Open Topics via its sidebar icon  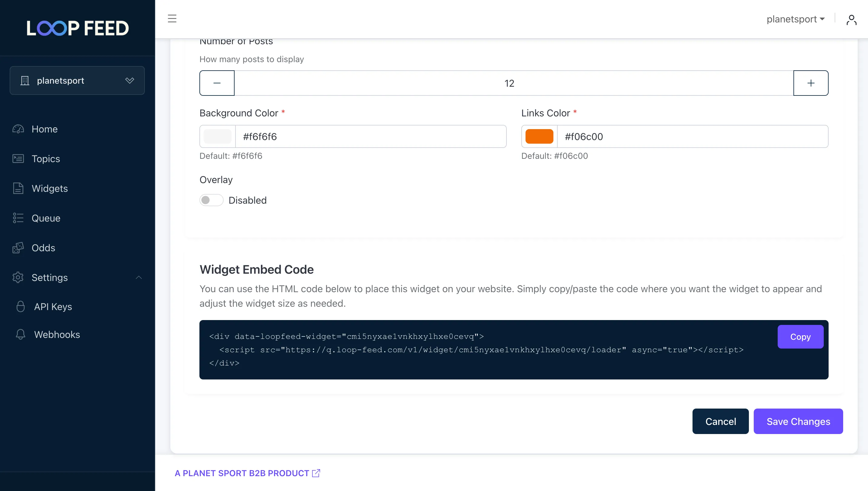(18, 159)
